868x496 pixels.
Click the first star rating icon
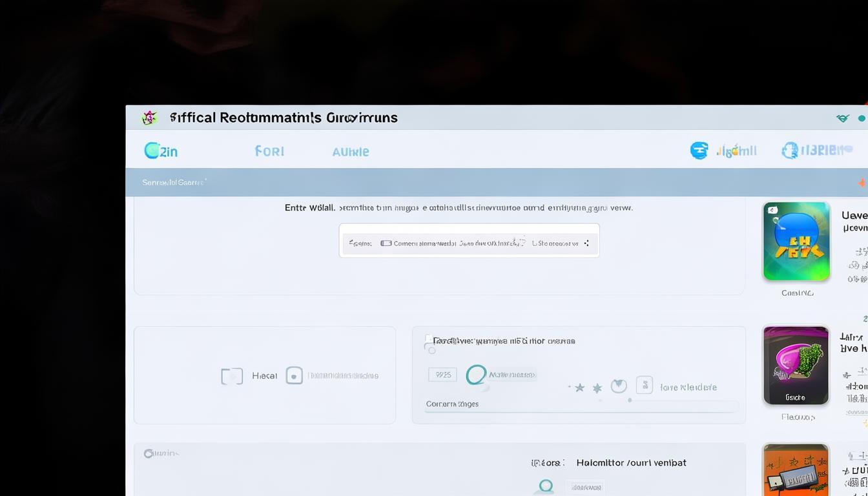[579, 387]
